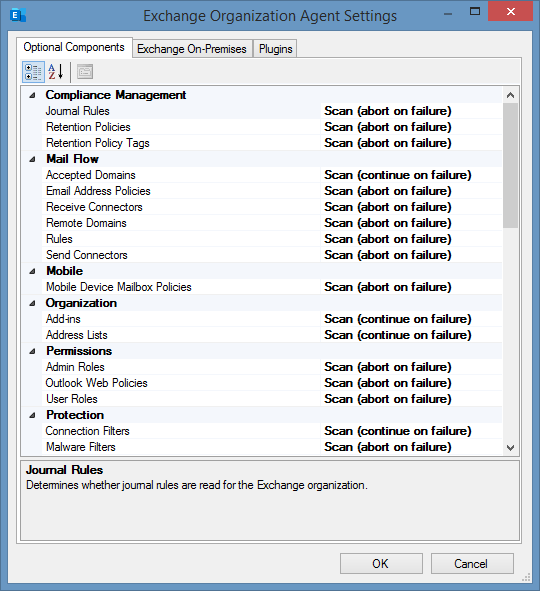Image resolution: width=540 pixels, height=591 pixels.
Task: Click the Malware Filters scan value
Action: [412, 447]
